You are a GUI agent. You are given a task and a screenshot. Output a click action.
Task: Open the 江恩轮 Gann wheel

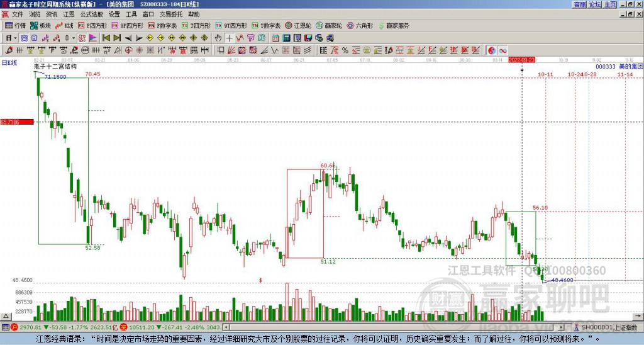click(298, 25)
